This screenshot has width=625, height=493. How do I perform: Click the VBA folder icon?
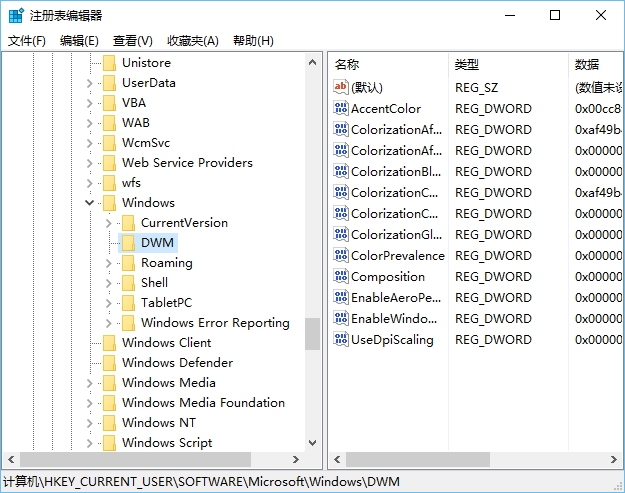[x=109, y=103]
